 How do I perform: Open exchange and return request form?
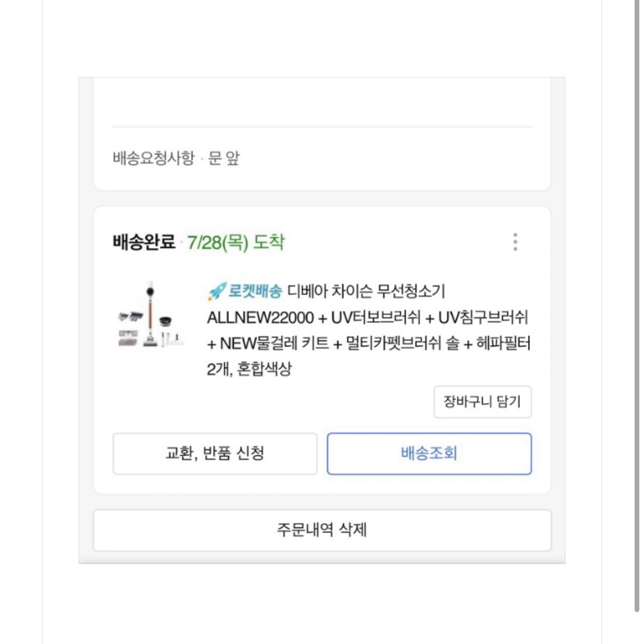215,453
